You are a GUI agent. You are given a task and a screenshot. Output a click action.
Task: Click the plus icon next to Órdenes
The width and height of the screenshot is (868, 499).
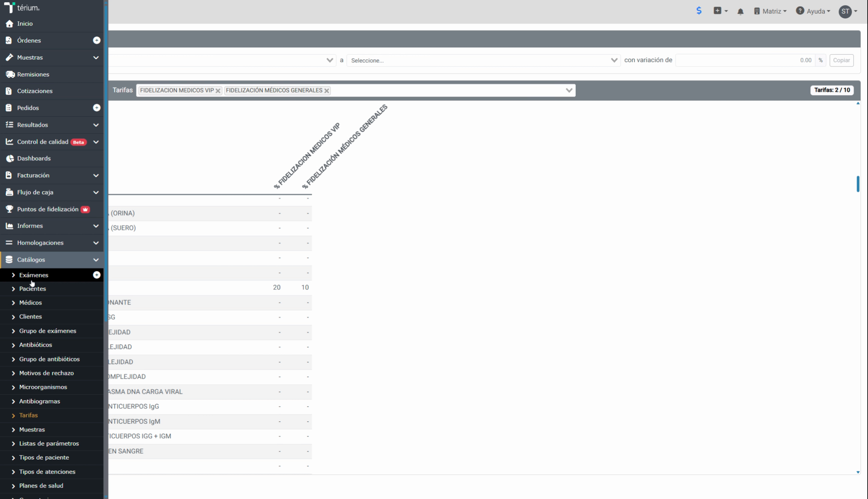click(96, 40)
